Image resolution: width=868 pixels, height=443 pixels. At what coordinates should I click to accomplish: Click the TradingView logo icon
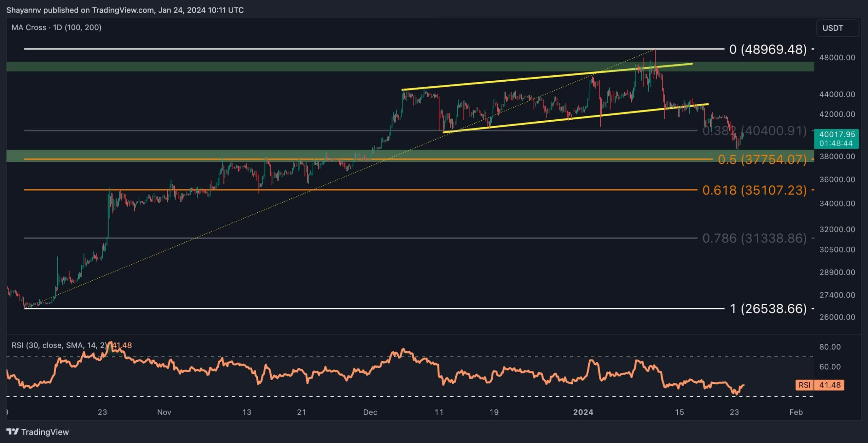click(13, 431)
